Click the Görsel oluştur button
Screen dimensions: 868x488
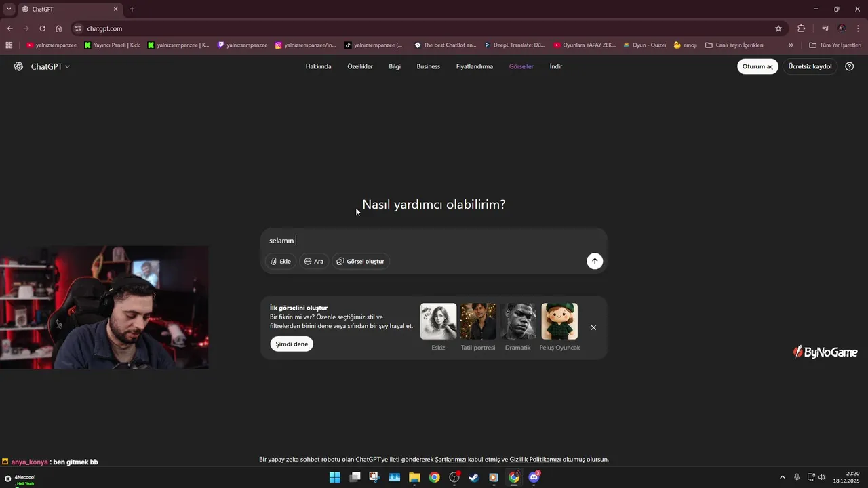tap(361, 261)
